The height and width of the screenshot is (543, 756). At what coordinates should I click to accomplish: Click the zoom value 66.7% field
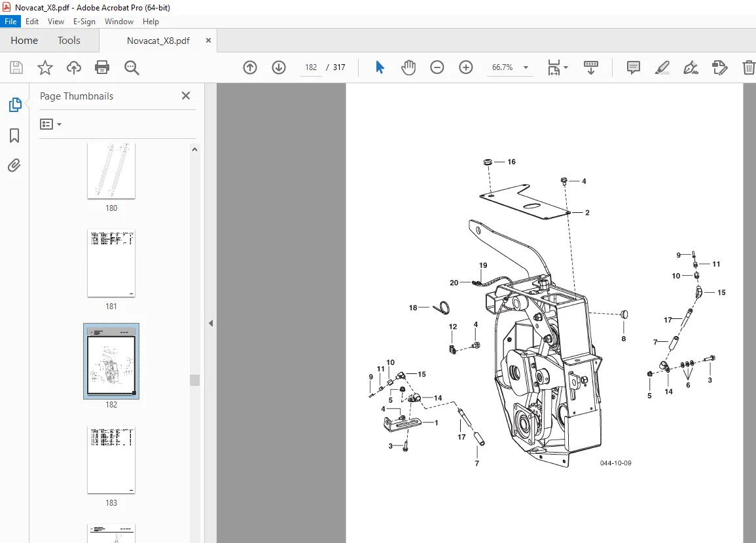click(x=503, y=67)
